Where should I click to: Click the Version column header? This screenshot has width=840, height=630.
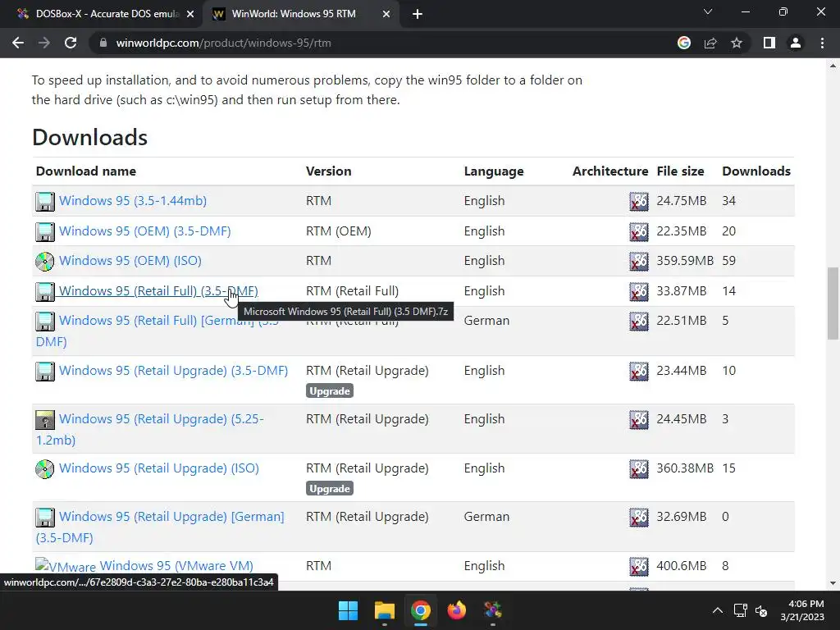(328, 171)
